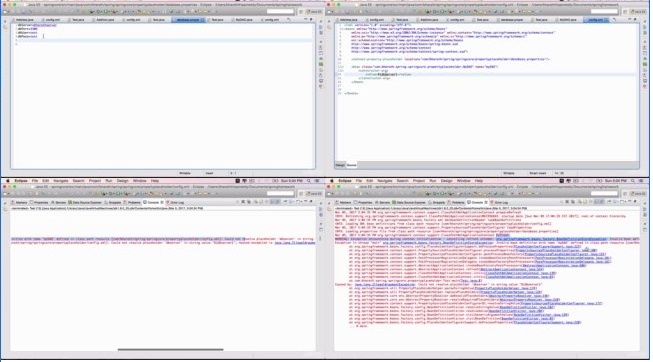Click Remove Launch icon in bottom-left Console toolbar
The height and width of the screenshot is (362, 653).
pos(243,202)
